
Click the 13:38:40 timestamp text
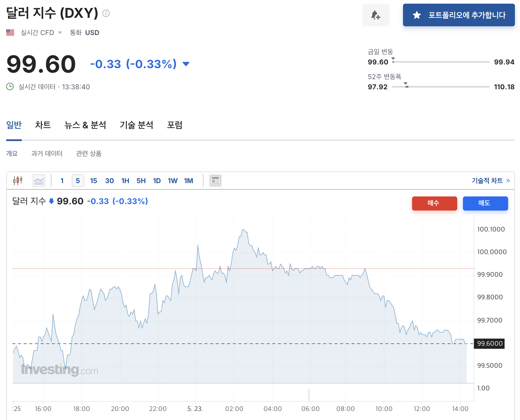(x=76, y=87)
